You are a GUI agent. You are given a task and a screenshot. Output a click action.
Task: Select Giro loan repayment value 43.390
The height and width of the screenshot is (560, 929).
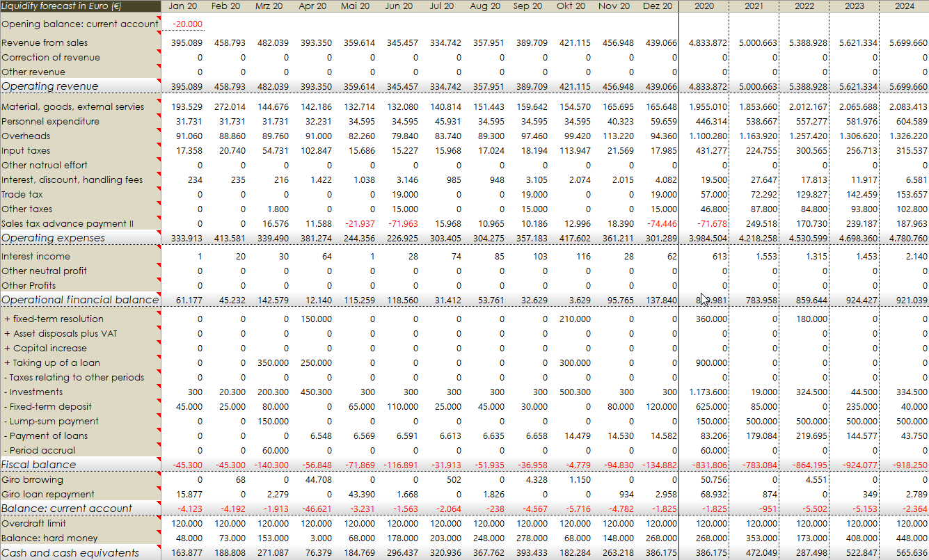362,495
